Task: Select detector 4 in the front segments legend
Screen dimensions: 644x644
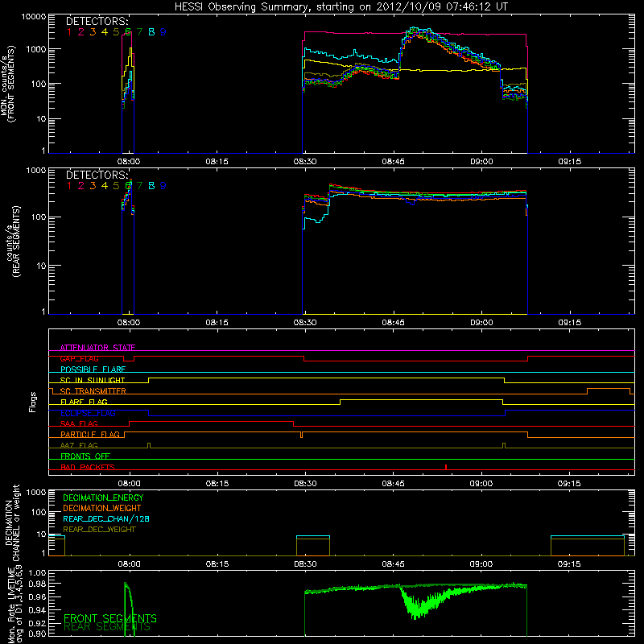Action: click(x=105, y=32)
